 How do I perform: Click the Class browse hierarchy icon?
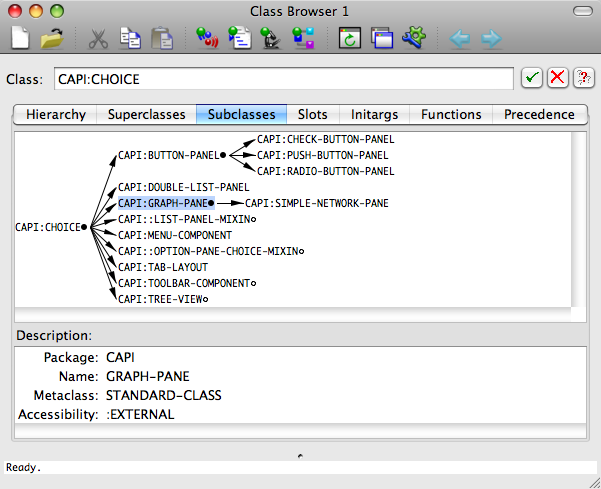(x=303, y=38)
